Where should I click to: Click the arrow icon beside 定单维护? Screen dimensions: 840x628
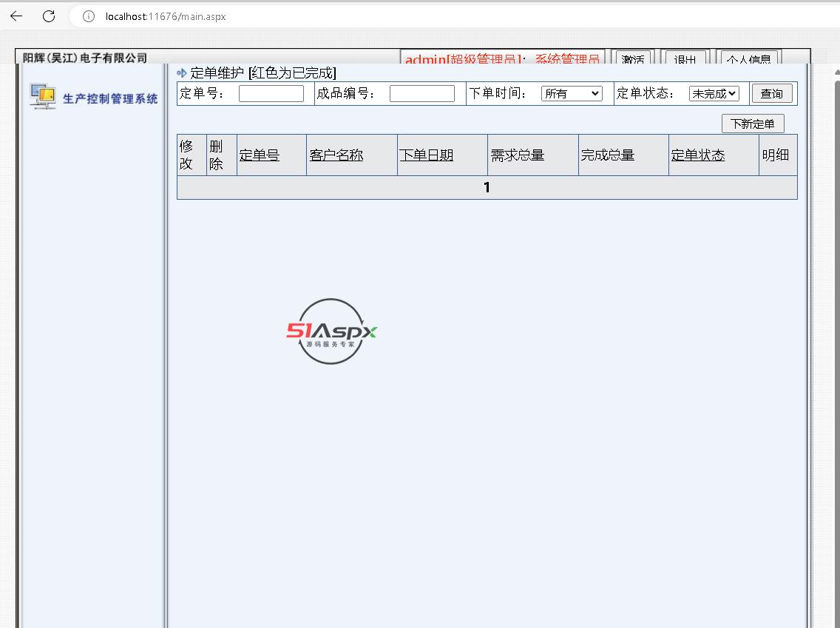coord(182,72)
